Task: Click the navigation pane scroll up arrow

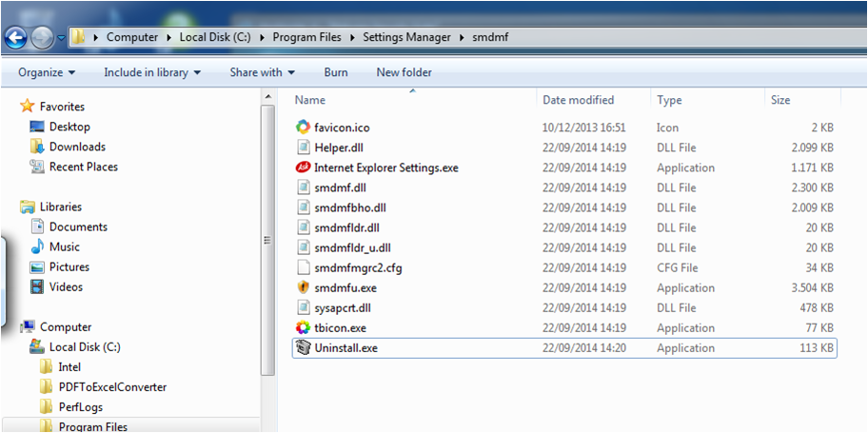Action: 268,97
